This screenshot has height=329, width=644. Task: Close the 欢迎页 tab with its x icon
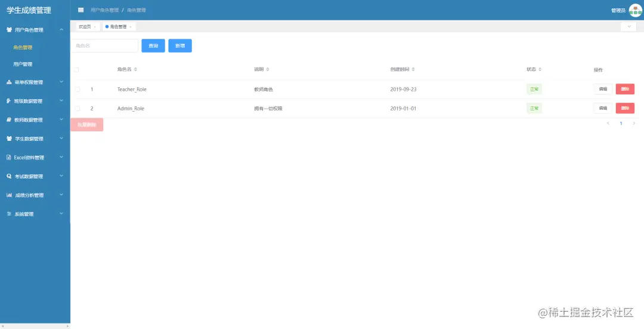coord(95,27)
